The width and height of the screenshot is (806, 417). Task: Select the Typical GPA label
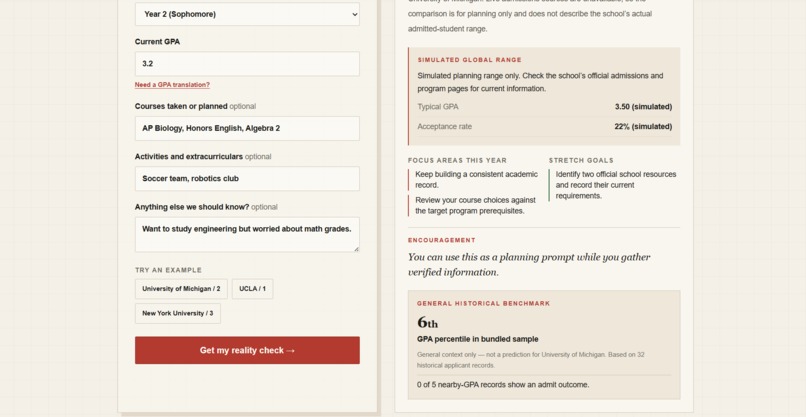click(438, 107)
